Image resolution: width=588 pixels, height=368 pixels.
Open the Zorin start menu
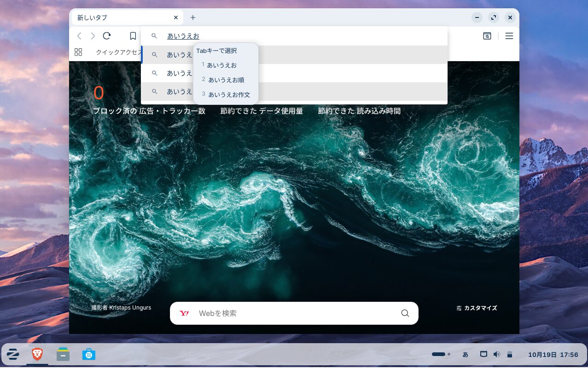point(13,354)
